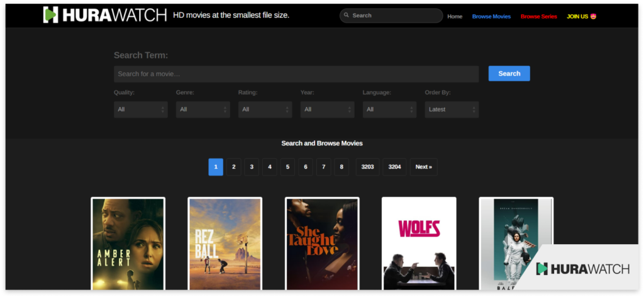
Task: Go to page 6
Action: click(306, 167)
